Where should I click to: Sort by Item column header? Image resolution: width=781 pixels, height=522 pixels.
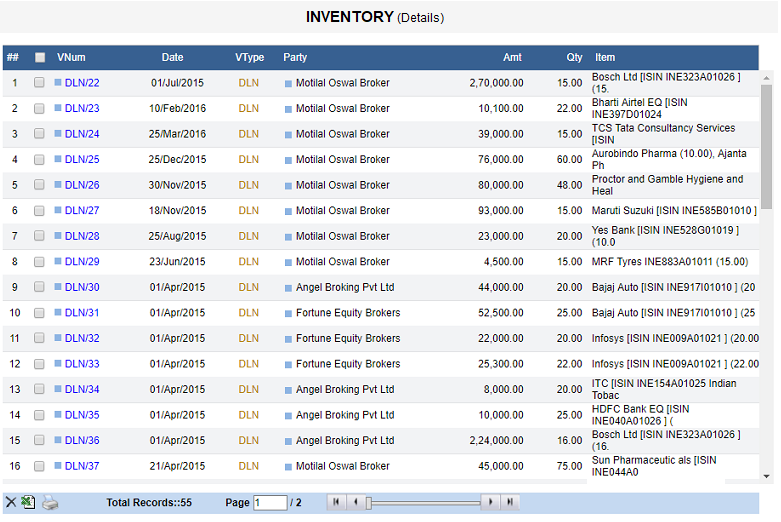(605, 57)
